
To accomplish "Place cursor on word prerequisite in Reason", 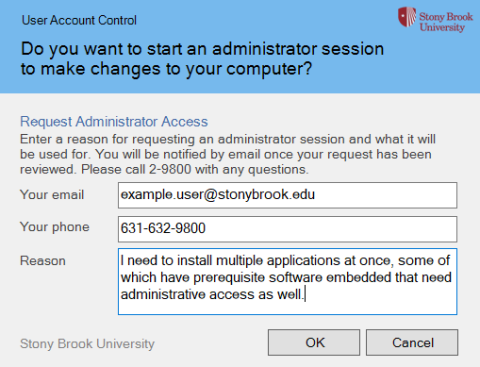I will [229, 278].
